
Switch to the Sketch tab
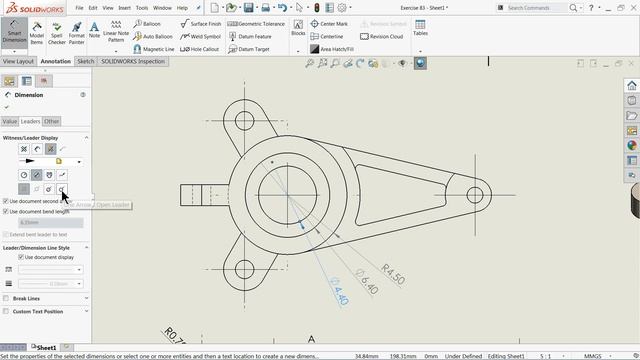click(86, 61)
